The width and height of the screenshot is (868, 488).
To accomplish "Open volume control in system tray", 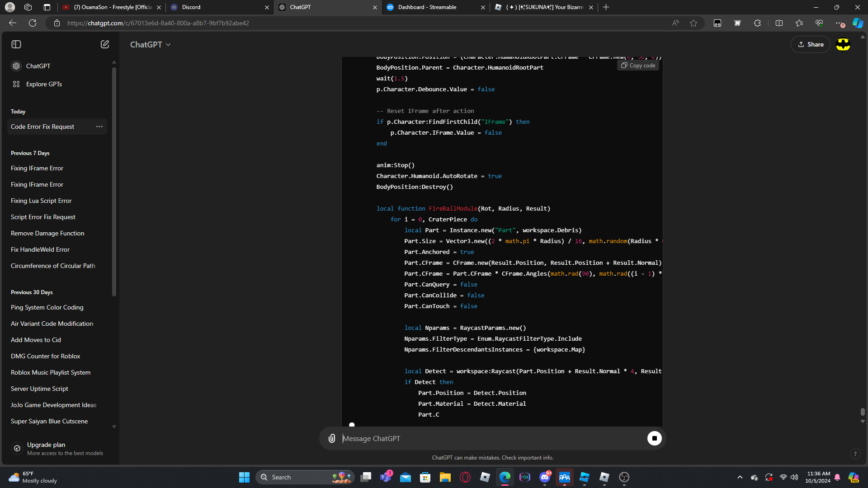I will [794, 477].
